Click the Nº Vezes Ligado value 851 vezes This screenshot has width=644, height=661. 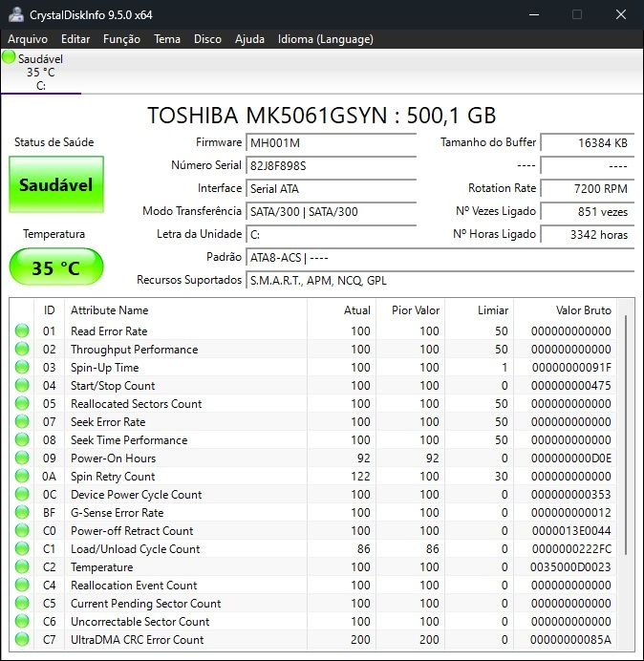pos(587,211)
